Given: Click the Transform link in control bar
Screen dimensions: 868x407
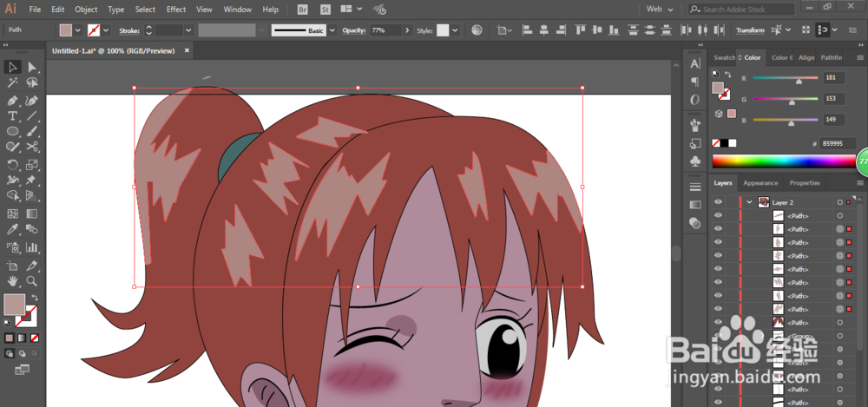Looking at the screenshot, I should click(750, 30).
